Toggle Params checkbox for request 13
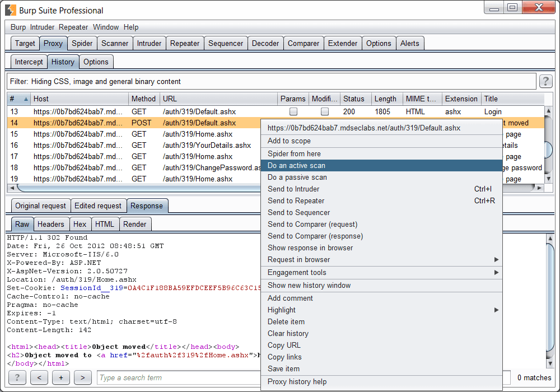 [x=293, y=112]
